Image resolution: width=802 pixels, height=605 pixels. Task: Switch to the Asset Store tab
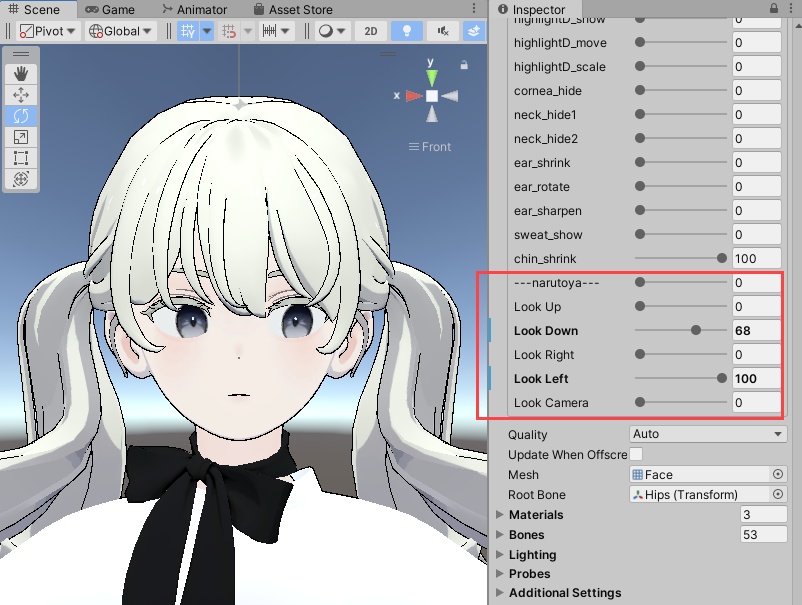point(293,9)
